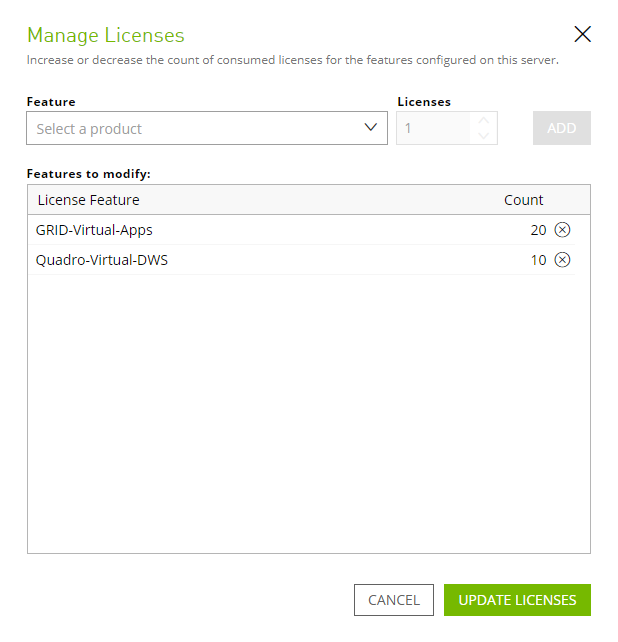Viewport: 618px width, 642px height.
Task: Click the count value 20
Action: 538,230
